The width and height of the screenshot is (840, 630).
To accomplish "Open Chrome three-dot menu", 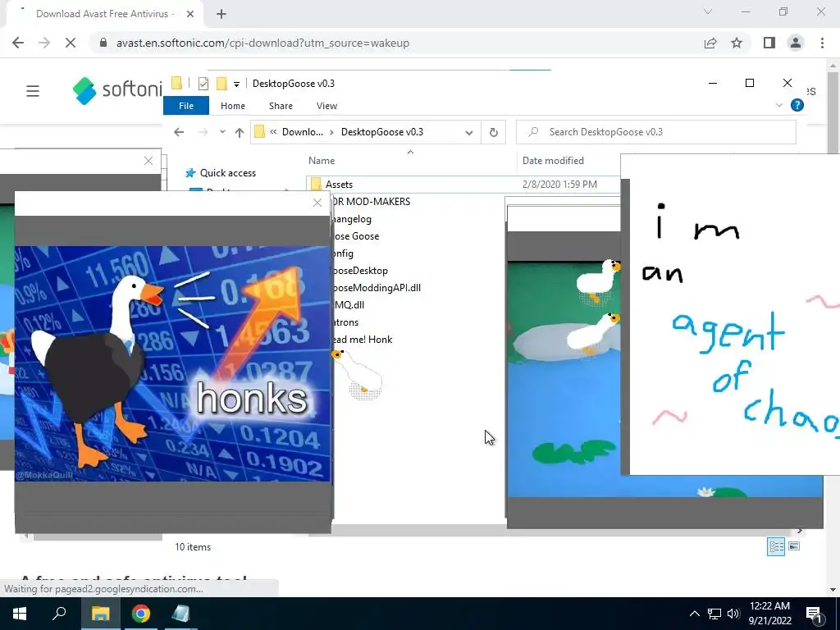I will (x=822, y=43).
